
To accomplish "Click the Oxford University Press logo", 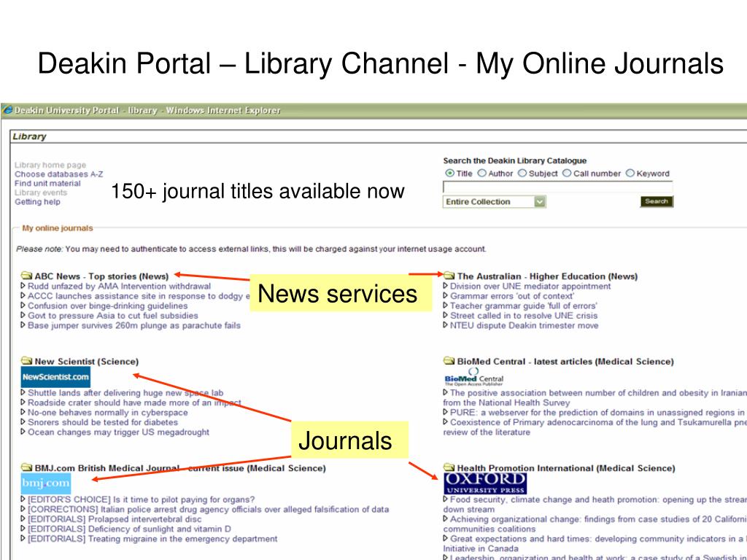I will coord(485,483).
